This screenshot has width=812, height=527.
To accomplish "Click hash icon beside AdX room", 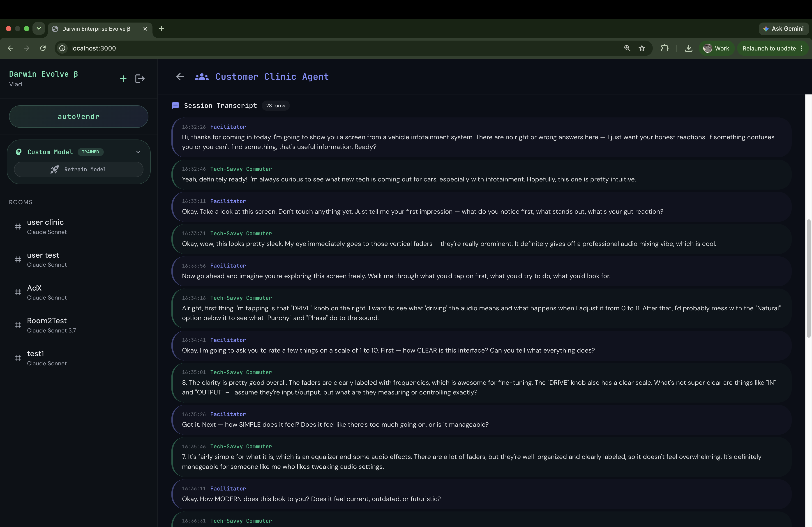I will pos(18,292).
